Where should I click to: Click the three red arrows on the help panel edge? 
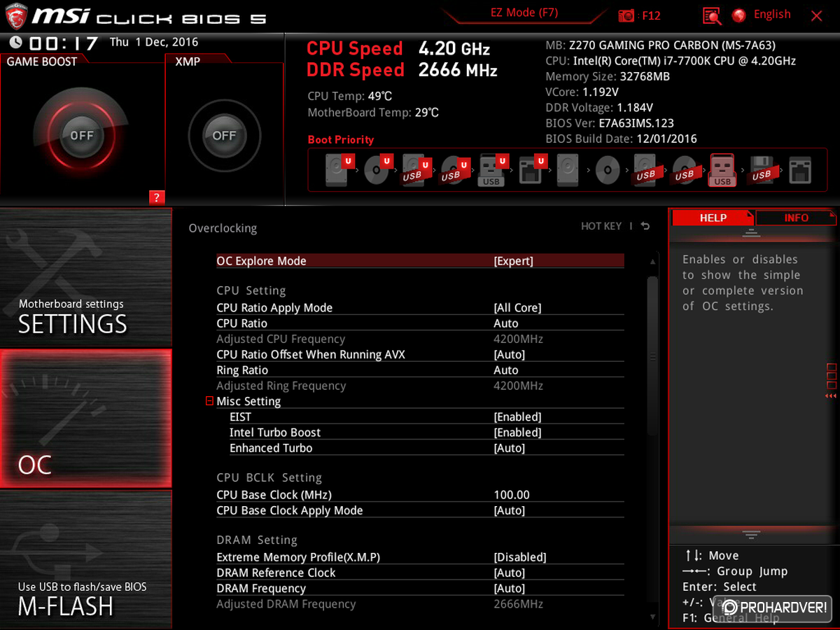pyautogui.click(x=831, y=396)
